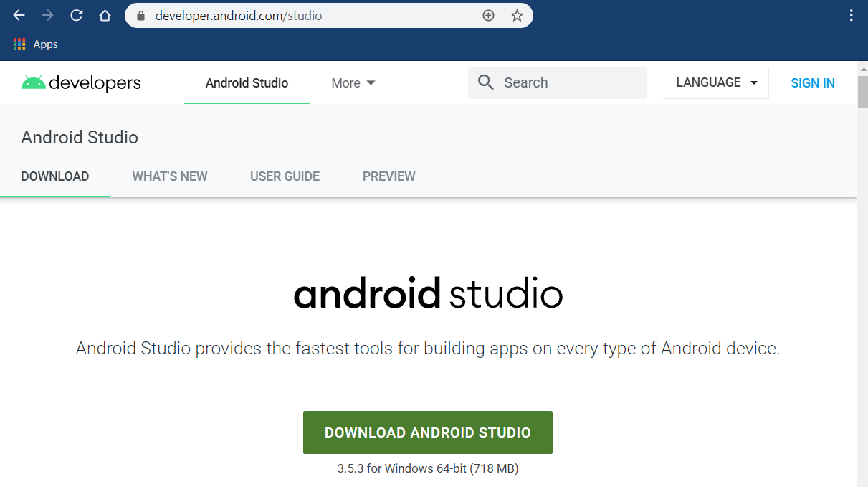Screen dimensions: 868x487
Task: Click the SIGN IN link
Action: 813,83
